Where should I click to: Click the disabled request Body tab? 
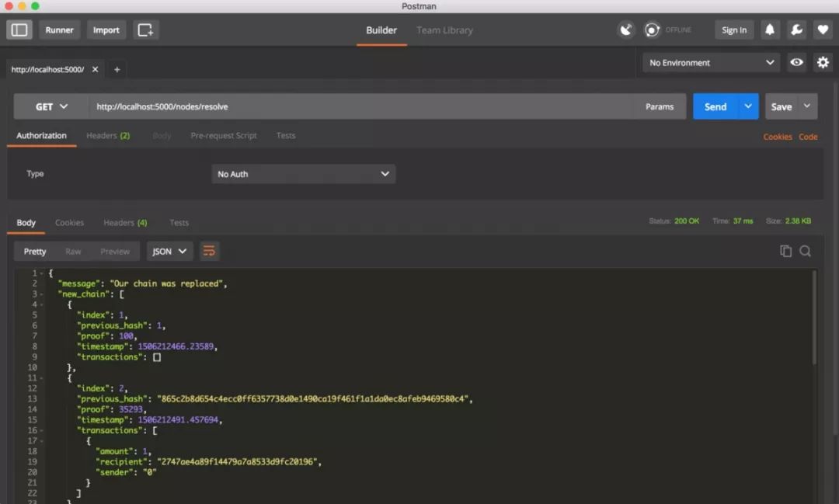(x=162, y=136)
